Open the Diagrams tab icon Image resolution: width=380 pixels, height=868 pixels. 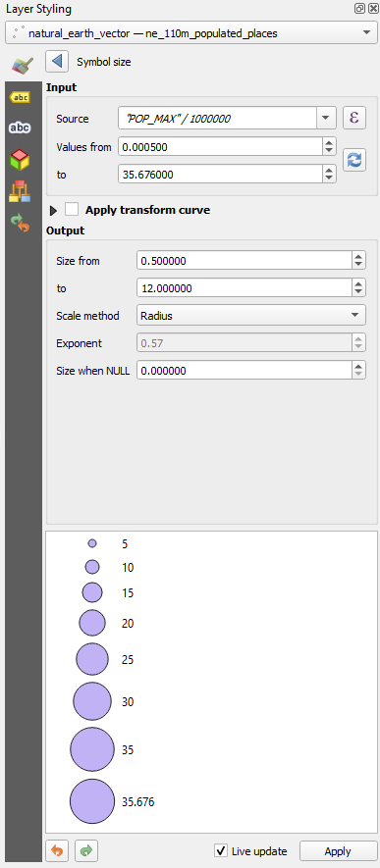[20, 191]
